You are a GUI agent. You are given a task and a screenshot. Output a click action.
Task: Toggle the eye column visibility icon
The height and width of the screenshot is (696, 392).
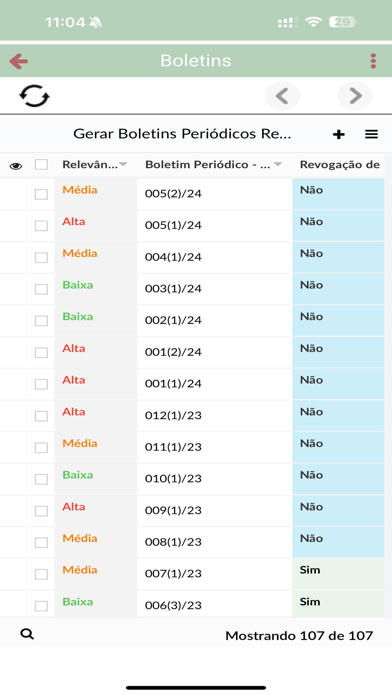click(x=16, y=166)
